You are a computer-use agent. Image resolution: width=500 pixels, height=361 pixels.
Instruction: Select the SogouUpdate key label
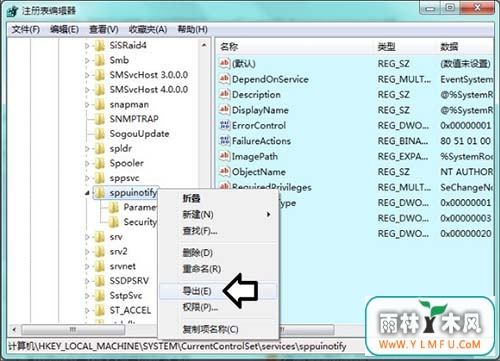coord(139,134)
